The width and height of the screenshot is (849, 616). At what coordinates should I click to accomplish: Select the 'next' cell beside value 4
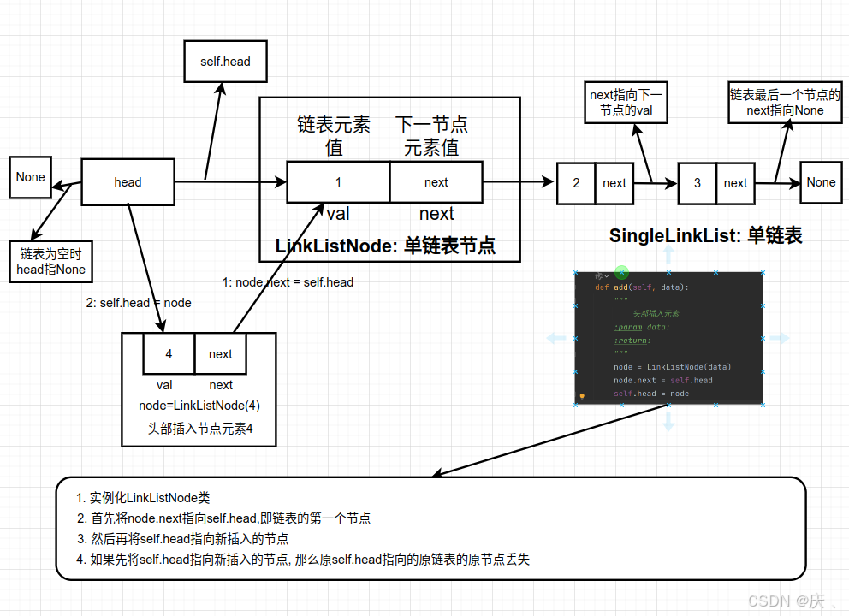(220, 354)
